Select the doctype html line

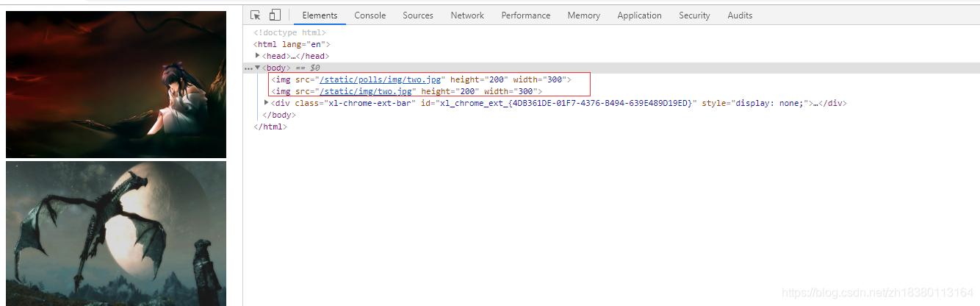[289, 32]
